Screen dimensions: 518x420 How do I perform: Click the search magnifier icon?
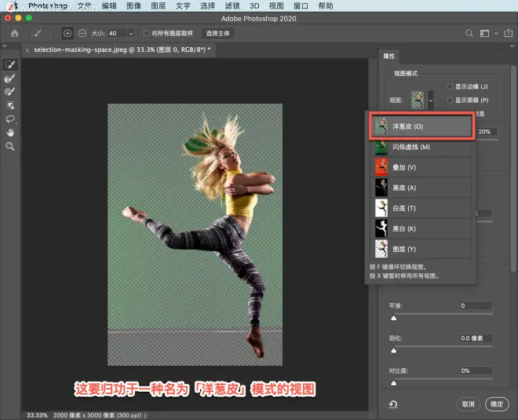coord(469,34)
